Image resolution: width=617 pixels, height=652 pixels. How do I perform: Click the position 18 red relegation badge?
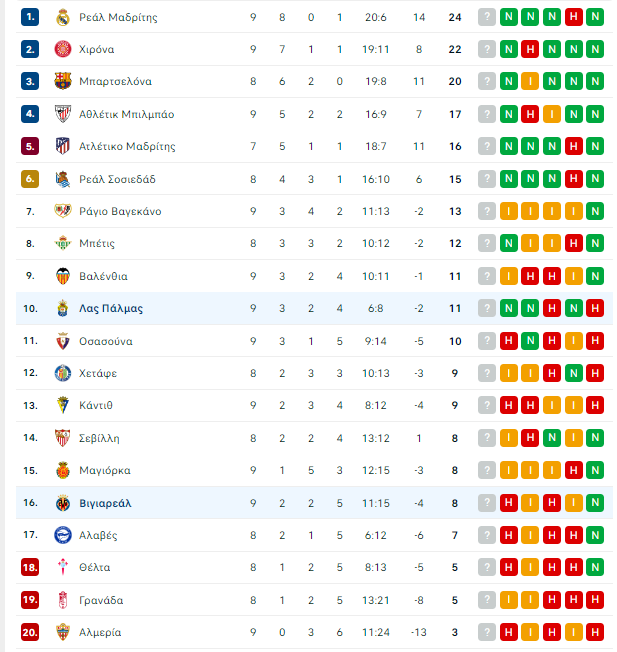30,567
